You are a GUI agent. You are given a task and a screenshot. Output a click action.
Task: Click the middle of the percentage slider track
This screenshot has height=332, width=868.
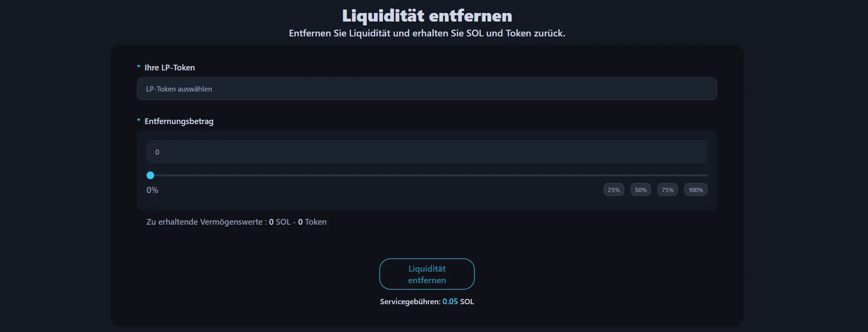427,175
